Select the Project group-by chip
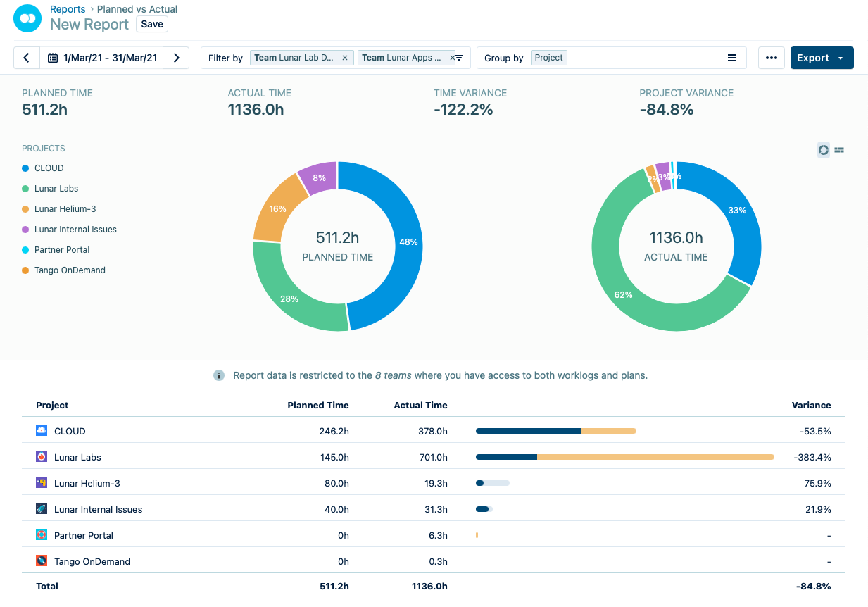 pyautogui.click(x=548, y=58)
